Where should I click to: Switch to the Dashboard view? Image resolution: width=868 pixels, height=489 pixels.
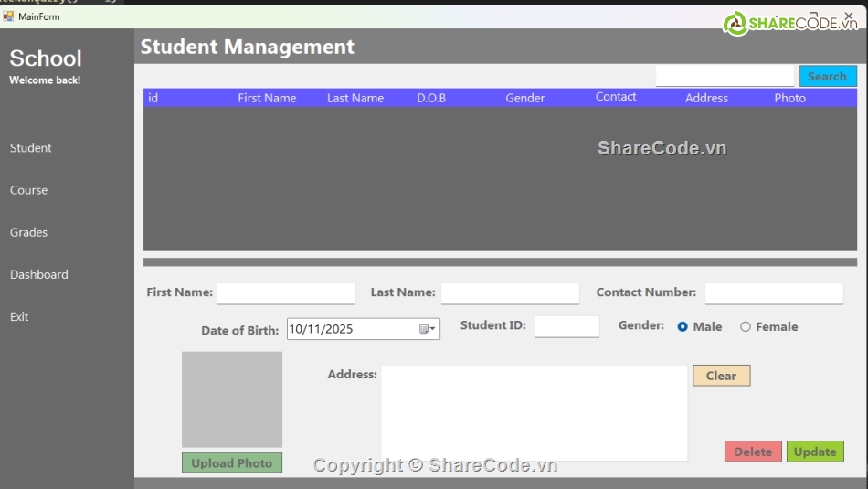pos(39,274)
